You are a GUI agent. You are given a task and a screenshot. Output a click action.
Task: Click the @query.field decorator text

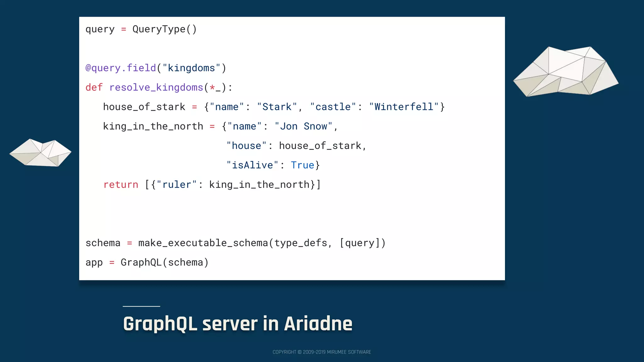pos(121,68)
